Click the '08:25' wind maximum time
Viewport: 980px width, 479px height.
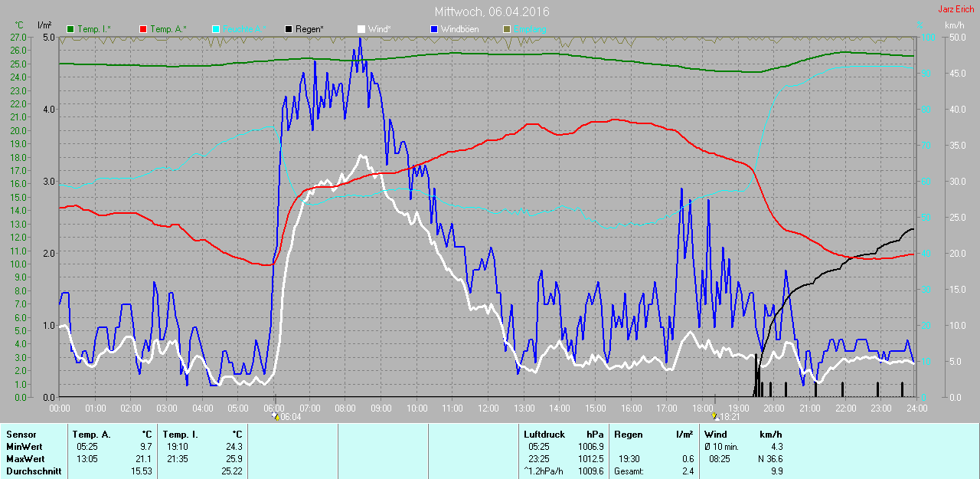coord(720,459)
